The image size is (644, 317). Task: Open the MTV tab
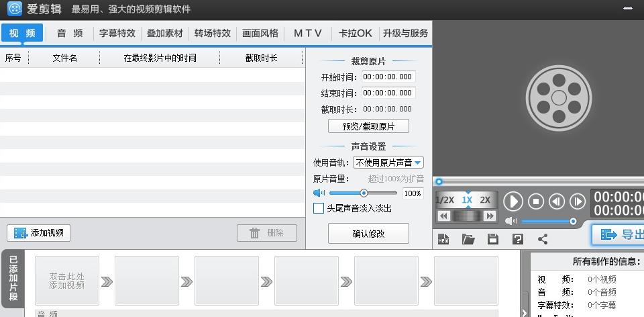pyautogui.click(x=308, y=34)
